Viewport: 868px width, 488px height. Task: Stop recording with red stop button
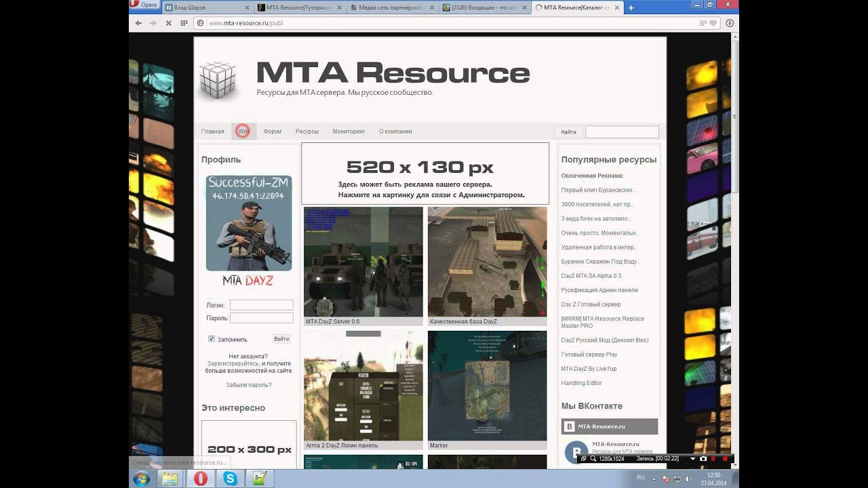click(725, 459)
